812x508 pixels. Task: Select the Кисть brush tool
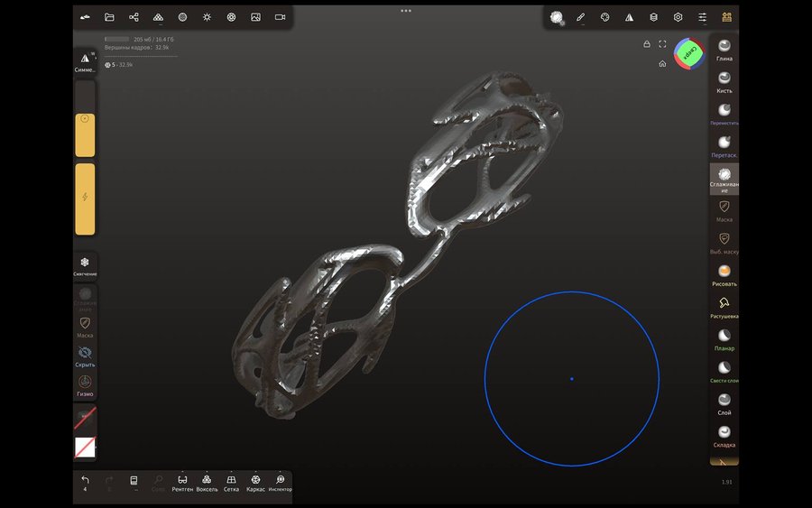(724, 82)
